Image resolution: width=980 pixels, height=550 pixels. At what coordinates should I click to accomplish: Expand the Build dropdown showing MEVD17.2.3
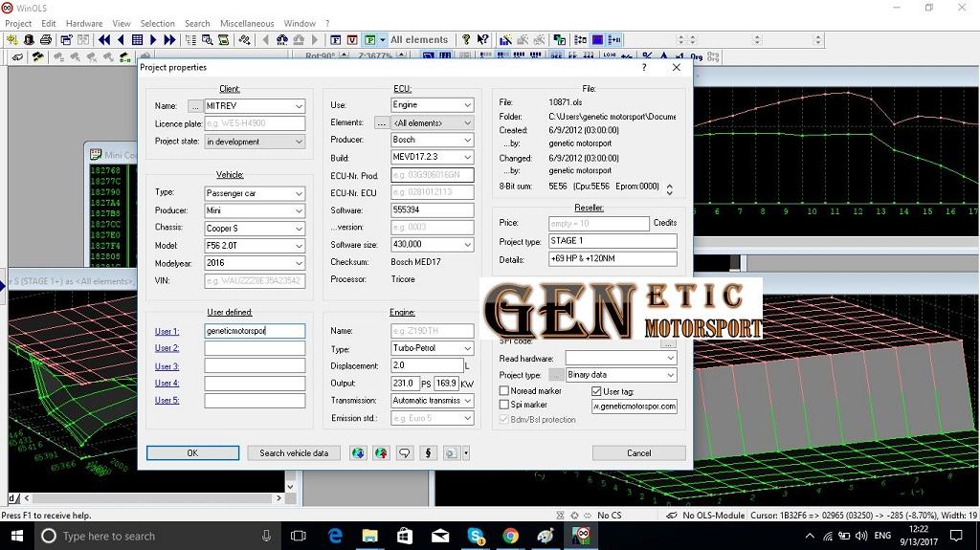pos(467,157)
